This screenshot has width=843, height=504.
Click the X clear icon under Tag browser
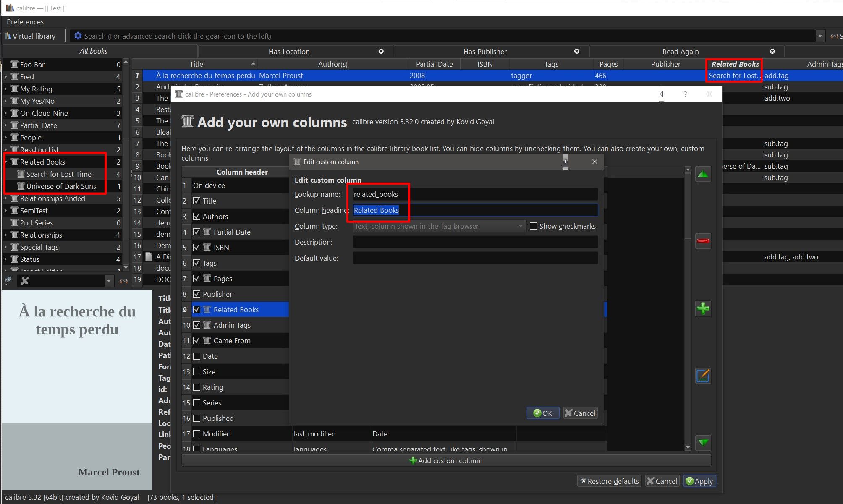tap(25, 281)
